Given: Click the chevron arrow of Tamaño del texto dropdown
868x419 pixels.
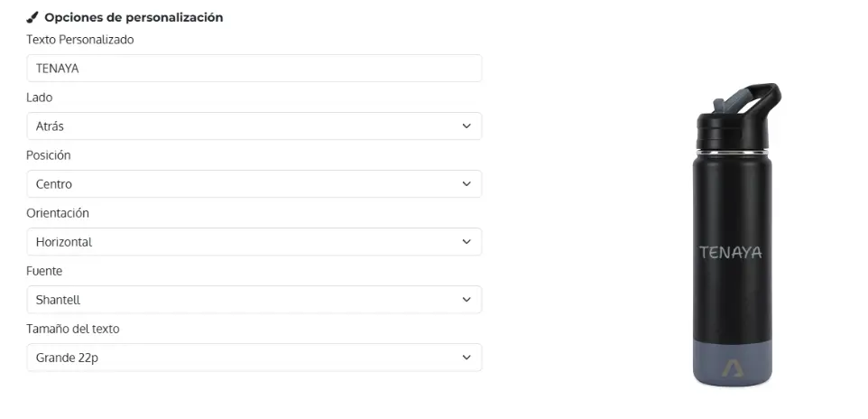Looking at the screenshot, I should pyautogui.click(x=466, y=358).
